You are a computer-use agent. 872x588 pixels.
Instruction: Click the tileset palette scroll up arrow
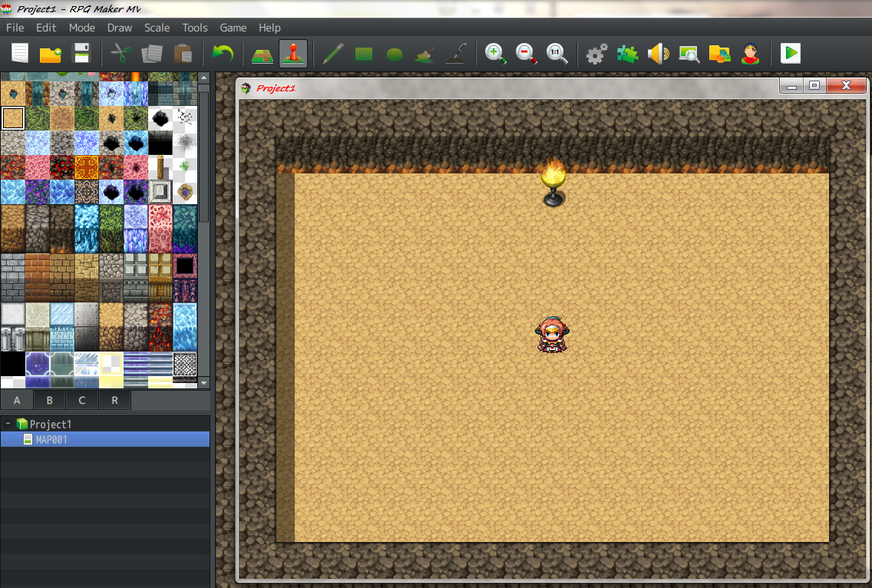tap(204, 78)
